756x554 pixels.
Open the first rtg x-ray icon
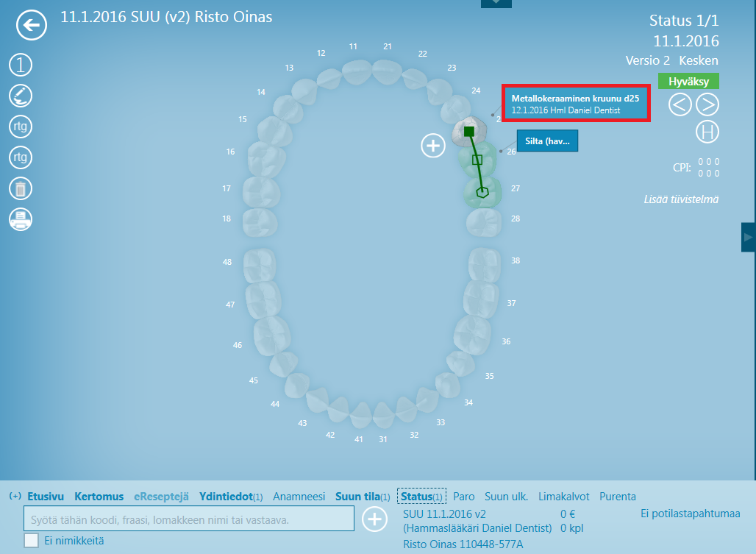click(x=21, y=127)
